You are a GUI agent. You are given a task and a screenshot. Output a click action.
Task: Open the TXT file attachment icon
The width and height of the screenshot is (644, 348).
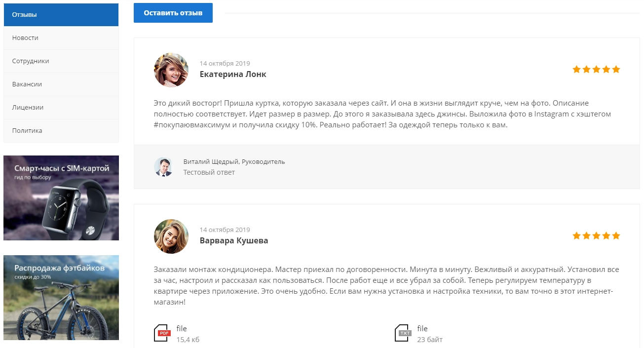tap(403, 333)
